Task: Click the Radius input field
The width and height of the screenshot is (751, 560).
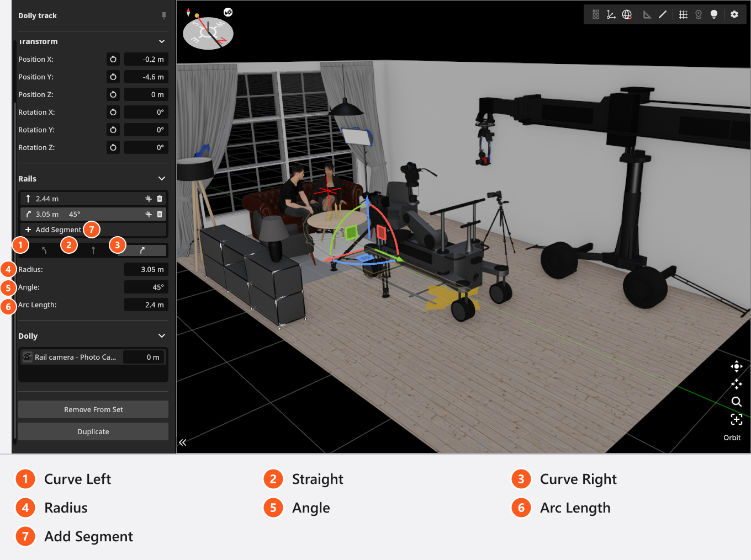Action: click(146, 269)
